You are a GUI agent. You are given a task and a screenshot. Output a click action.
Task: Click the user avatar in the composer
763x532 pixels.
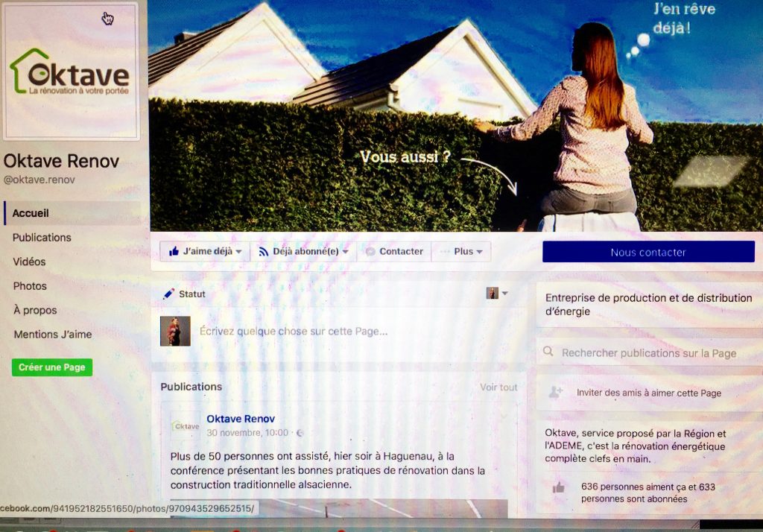[175, 331]
